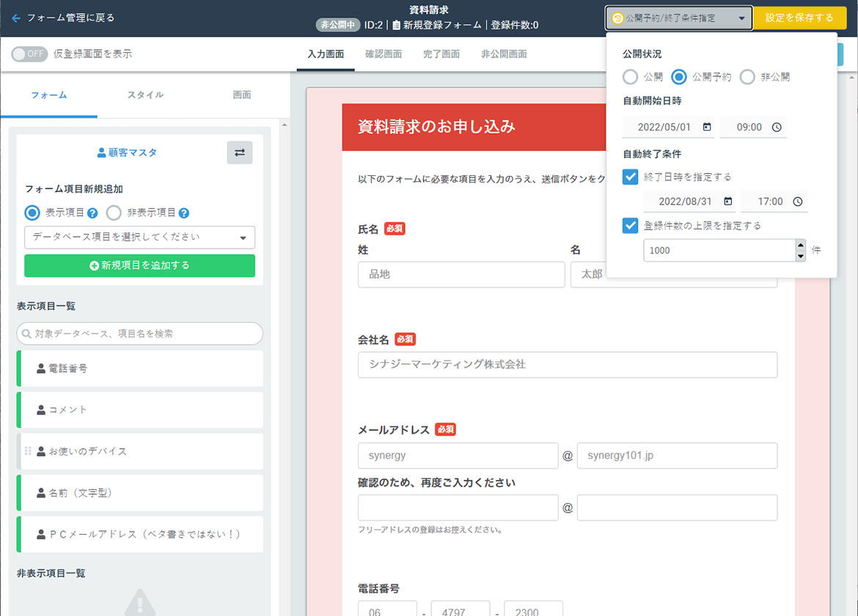
Task: Click the magnifier icon in item search box
Action: [26, 334]
